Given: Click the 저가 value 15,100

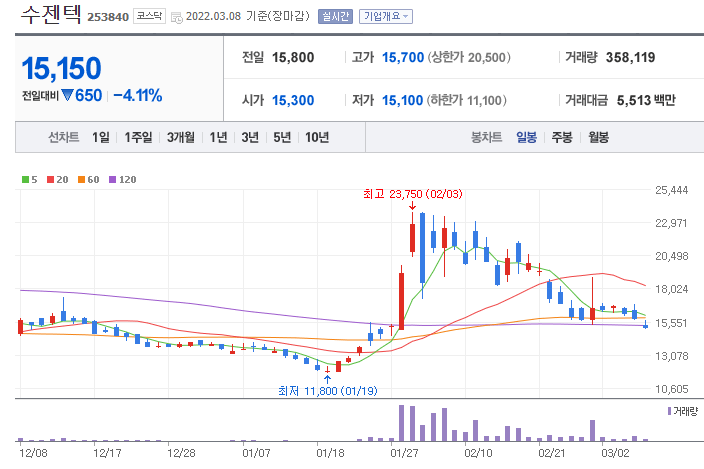Looking at the screenshot, I should pos(402,100).
